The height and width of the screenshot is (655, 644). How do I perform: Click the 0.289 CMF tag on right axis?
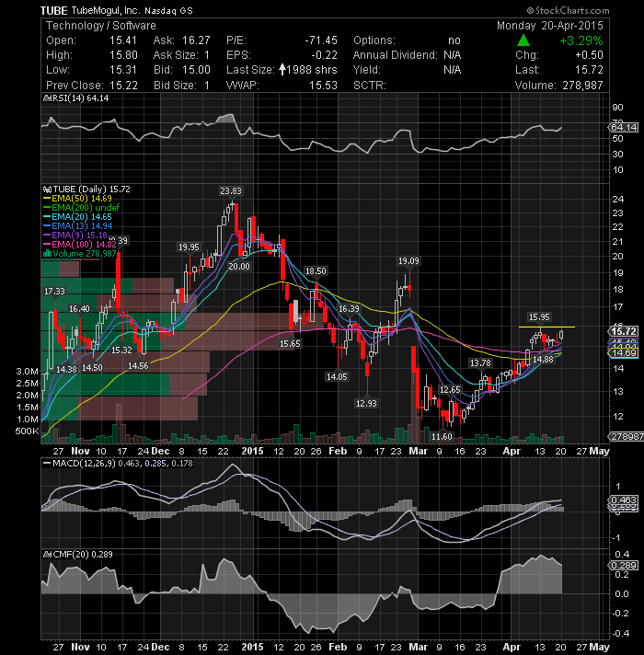point(624,565)
